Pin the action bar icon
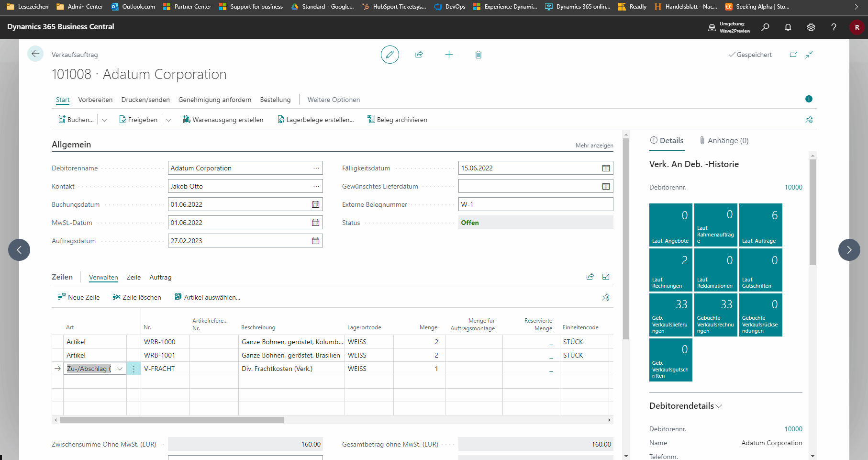 tap(809, 120)
